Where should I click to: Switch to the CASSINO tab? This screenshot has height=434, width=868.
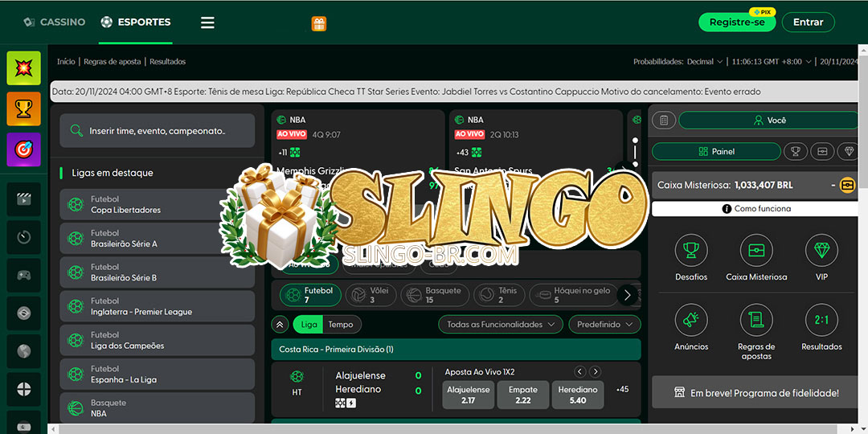click(55, 23)
